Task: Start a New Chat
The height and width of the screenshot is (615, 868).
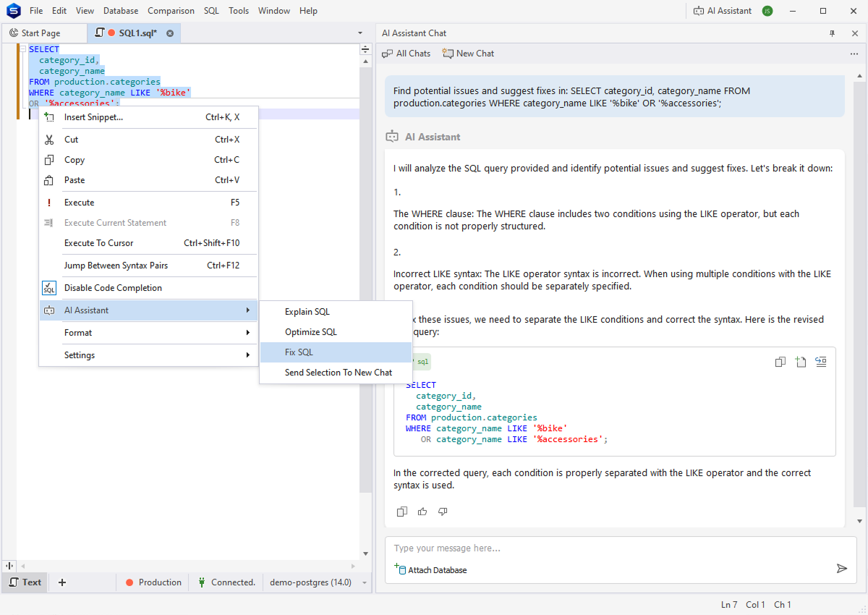Action: (x=468, y=54)
